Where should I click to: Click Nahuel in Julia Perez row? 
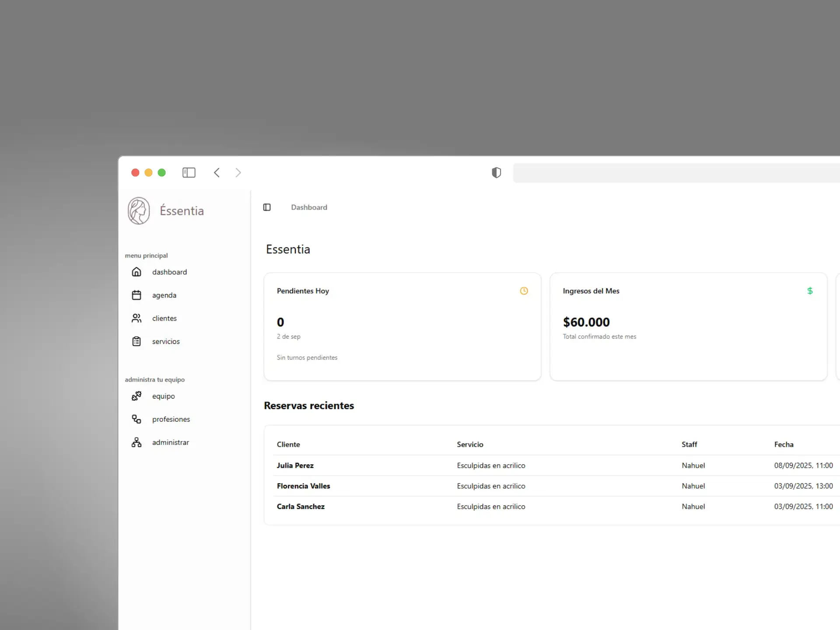tap(693, 465)
